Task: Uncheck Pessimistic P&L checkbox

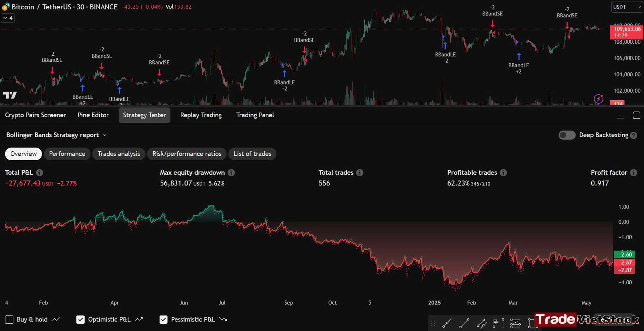Action: (163, 320)
